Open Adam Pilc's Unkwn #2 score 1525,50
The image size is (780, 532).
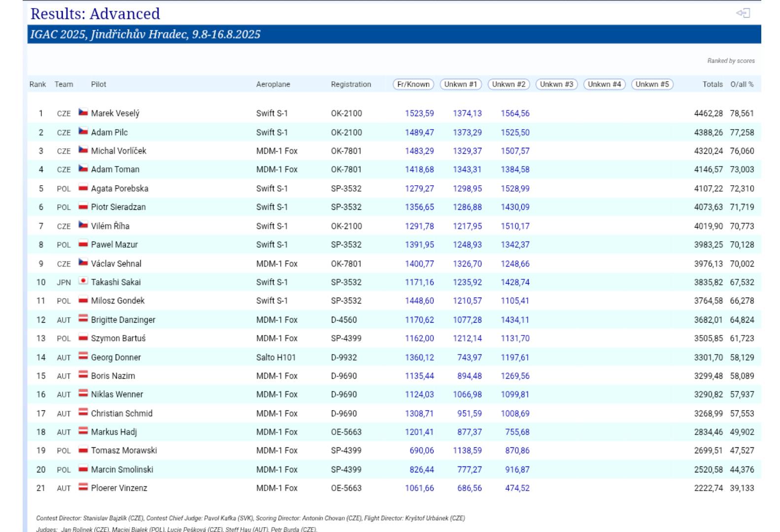coord(515,133)
